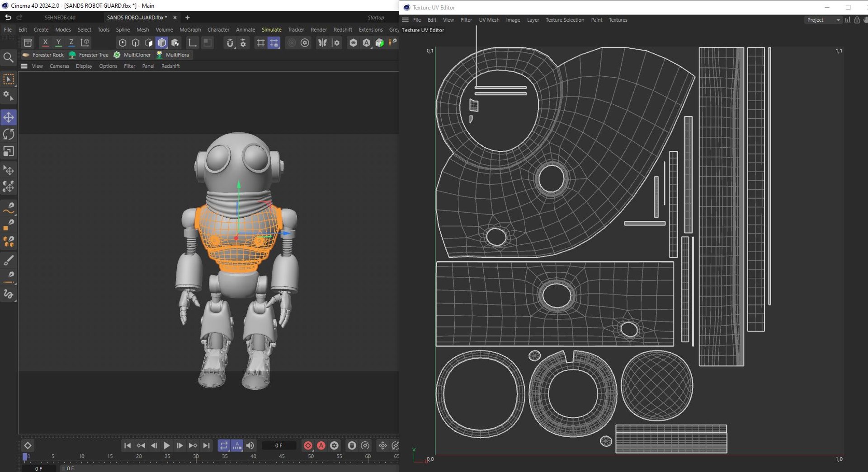
Task: Switch to Points mode in top toolbar
Action: [x=123, y=42]
